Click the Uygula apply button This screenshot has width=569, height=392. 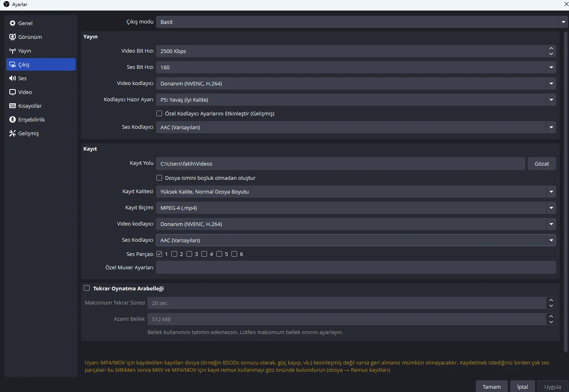click(552, 387)
